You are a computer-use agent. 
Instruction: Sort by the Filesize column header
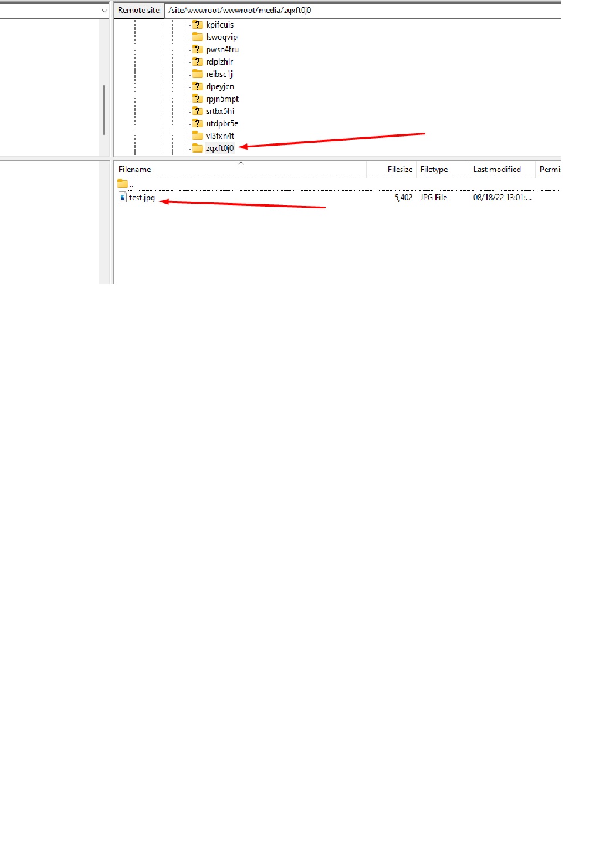coord(400,169)
